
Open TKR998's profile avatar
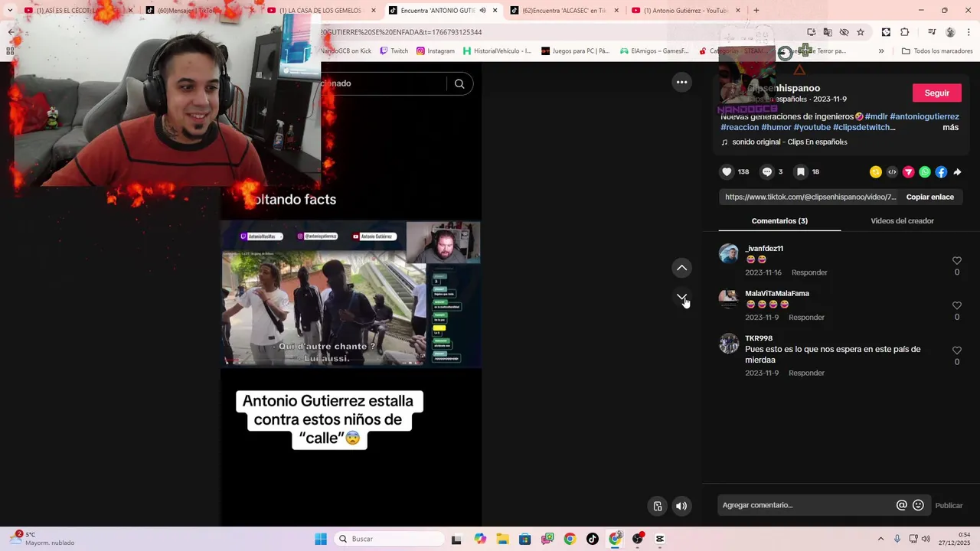(x=729, y=344)
